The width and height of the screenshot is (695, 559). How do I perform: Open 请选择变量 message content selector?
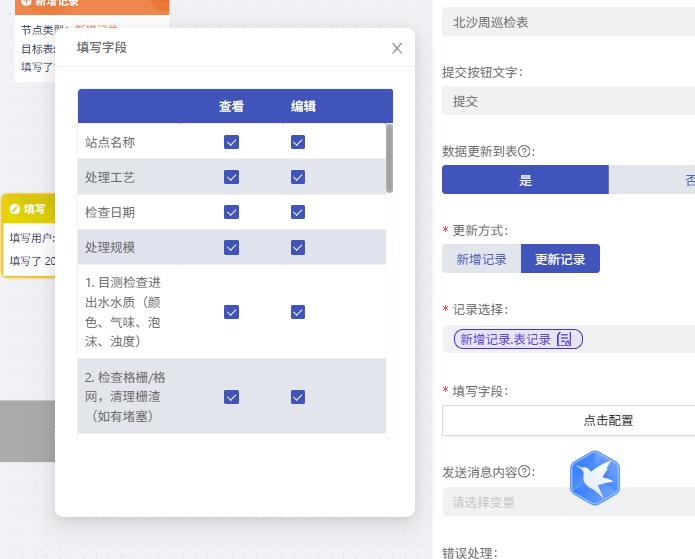569,502
